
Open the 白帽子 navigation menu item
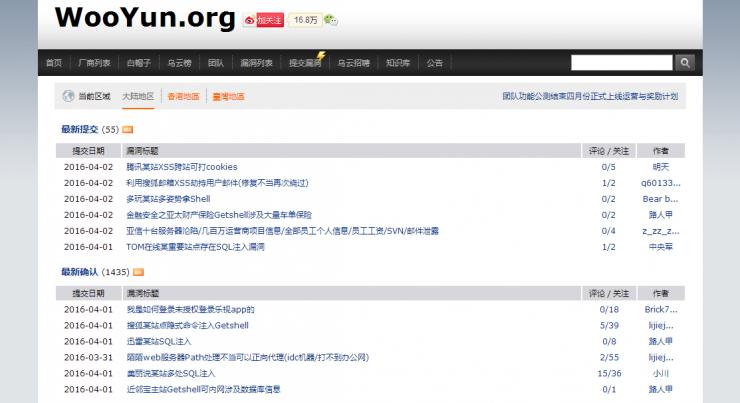[x=138, y=62]
